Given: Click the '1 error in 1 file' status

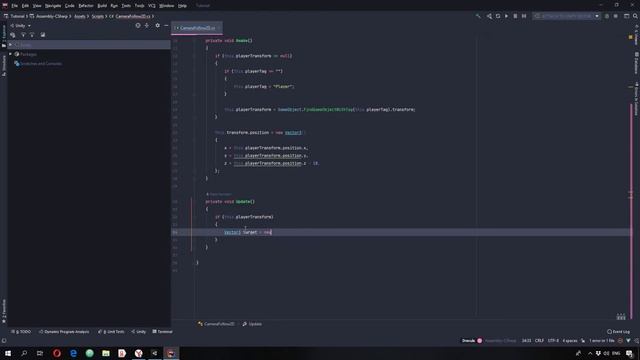Looking at the screenshot, I should click(602, 341).
